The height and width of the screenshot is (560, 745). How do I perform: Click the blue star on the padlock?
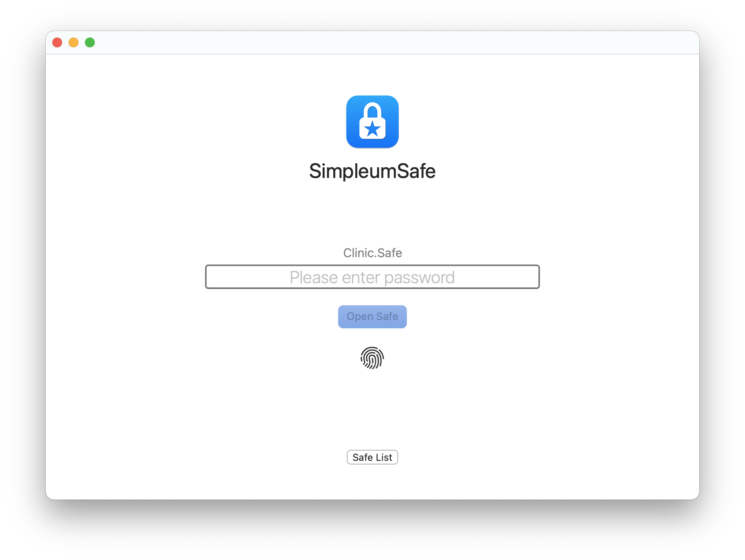tap(372, 129)
